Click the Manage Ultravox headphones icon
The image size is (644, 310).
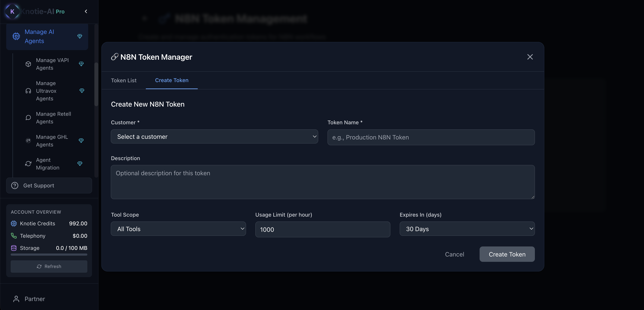point(28,91)
